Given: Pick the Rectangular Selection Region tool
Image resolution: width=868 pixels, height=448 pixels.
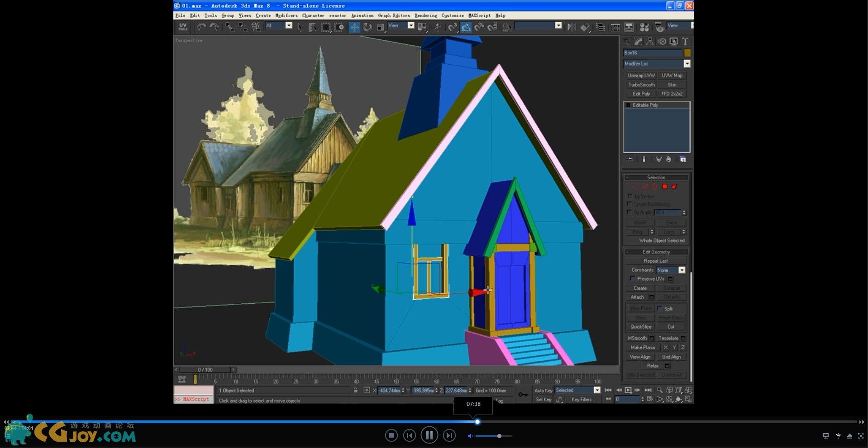Looking at the screenshot, I should 326,27.
